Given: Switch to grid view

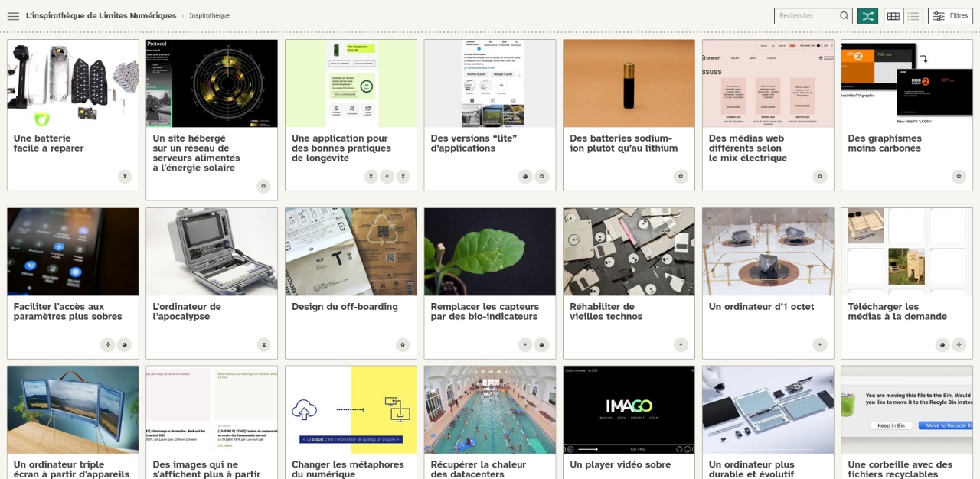Looking at the screenshot, I should tap(893, 16).
